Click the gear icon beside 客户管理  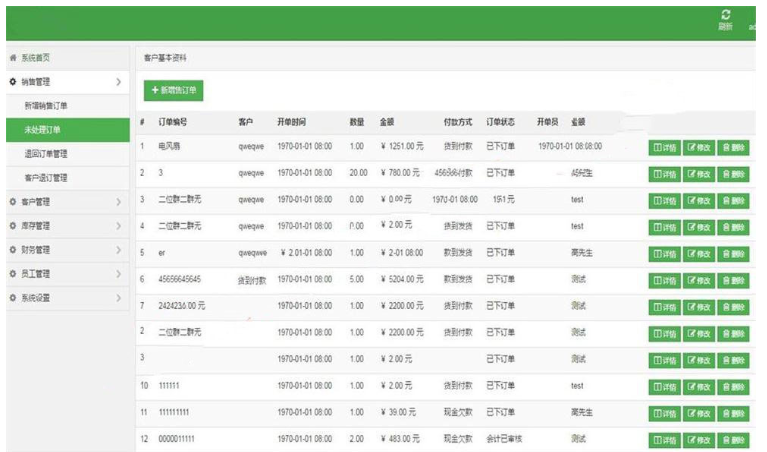pyautogui.click(x=13, y=202)
